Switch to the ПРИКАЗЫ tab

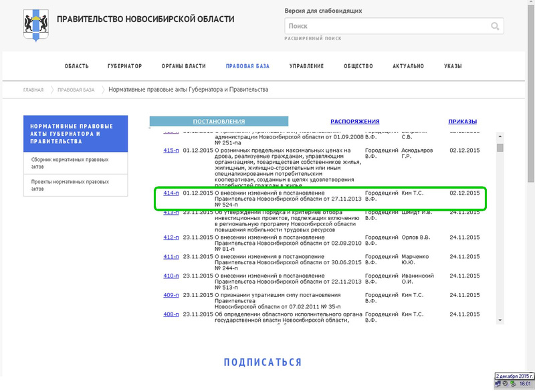coord(462,122)
